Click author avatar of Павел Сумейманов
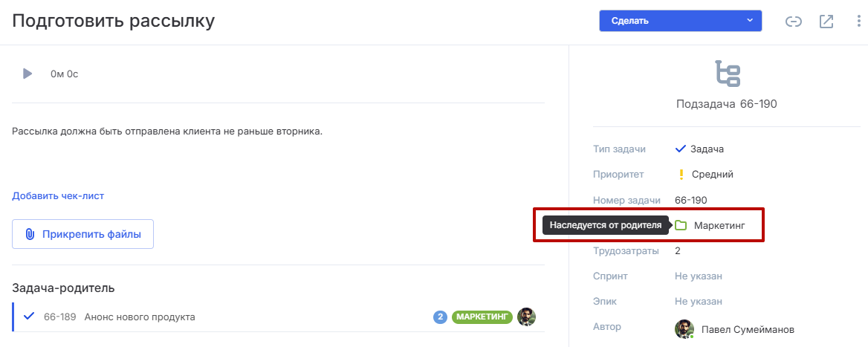 pos(684,328)
